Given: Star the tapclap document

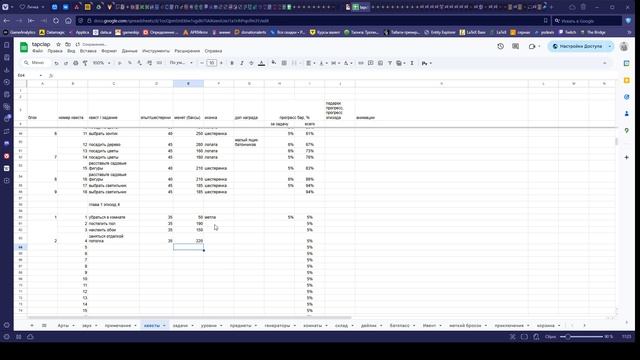Looking at the screenshot, I should (x=58, y=44).
